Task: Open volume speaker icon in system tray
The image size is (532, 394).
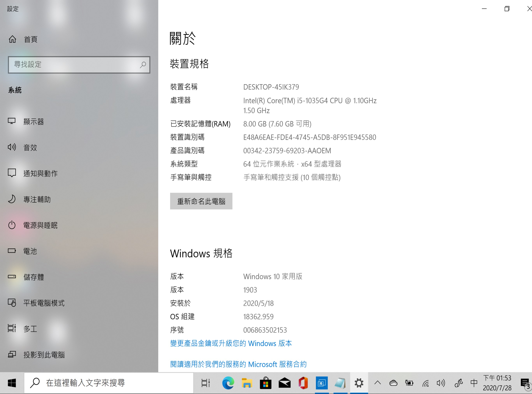Action: click(441, 383)
